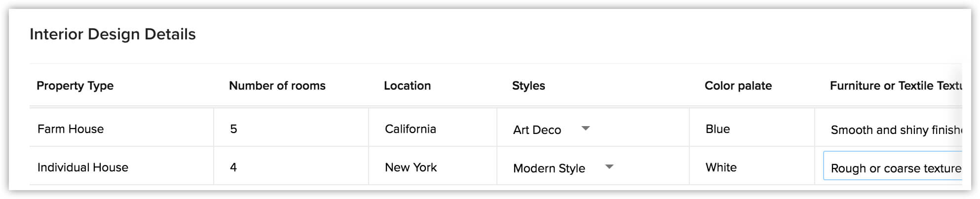Edit the Blue color palate cell
The height and width of the screenshot is (199, 980).
point(752,129)
